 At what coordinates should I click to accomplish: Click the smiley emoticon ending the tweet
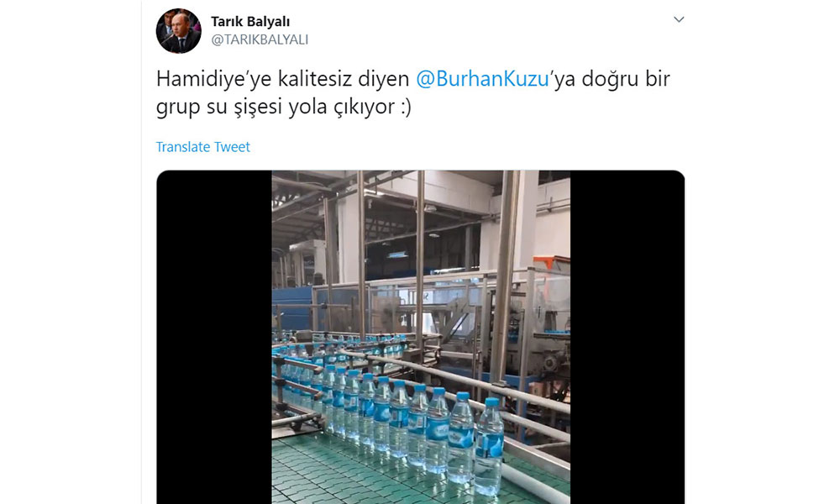(x=405, y=107)
